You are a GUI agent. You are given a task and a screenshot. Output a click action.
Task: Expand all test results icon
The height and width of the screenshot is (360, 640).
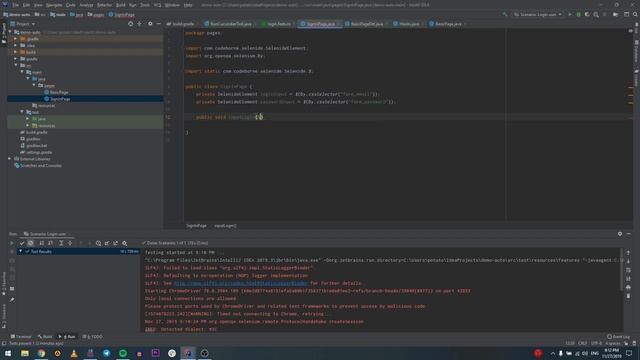point(61,243)
